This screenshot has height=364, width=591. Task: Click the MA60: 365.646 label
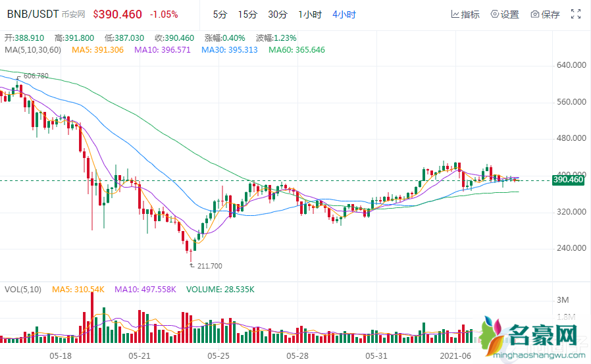[297, 50]
